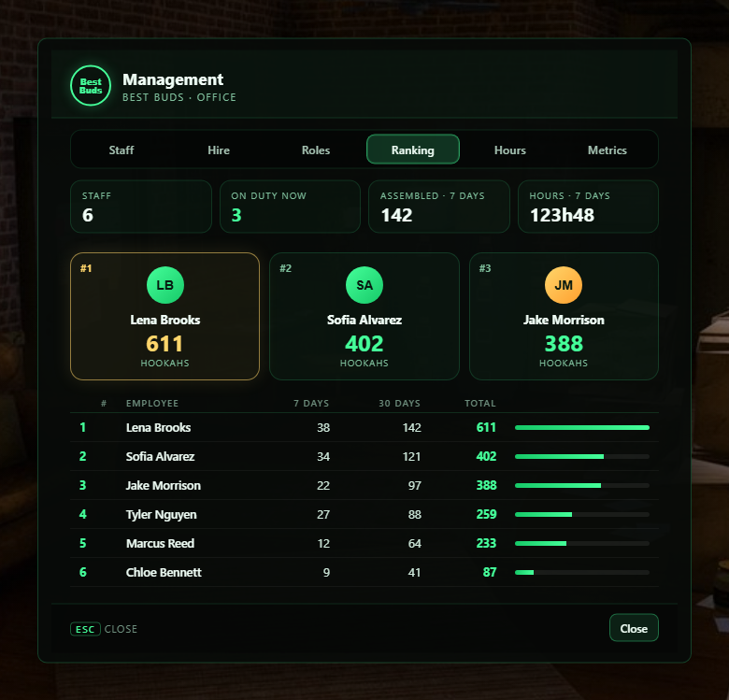Click the On Duty Now stat card
The image size is (729, 700).
tap(290, 207)
